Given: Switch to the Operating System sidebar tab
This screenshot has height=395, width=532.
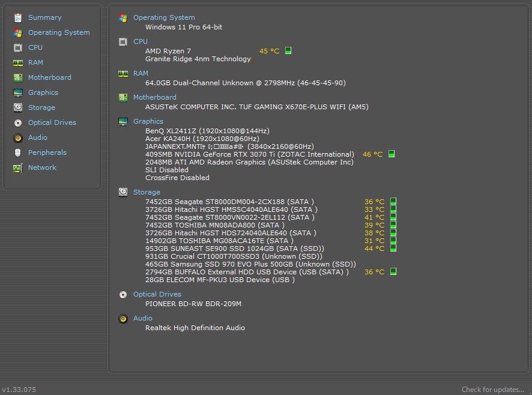Looking at the screenshot, I should click(x=58, y=32).
